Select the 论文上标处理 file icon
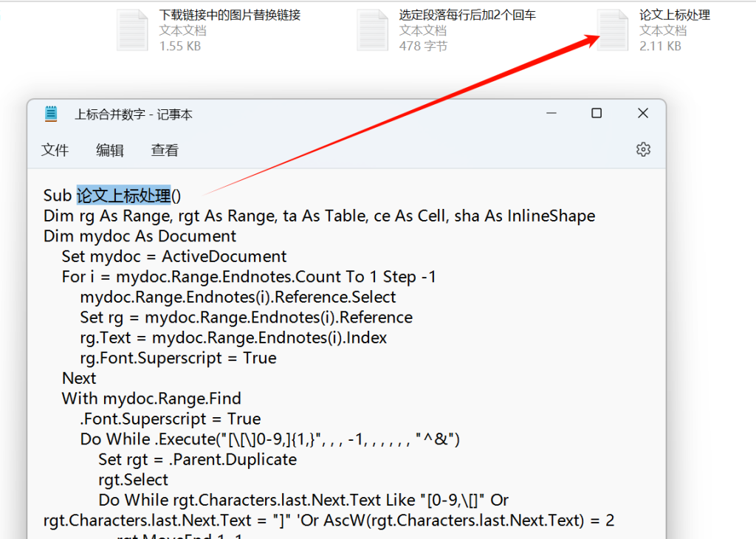This screenshot has height=539, width=756. pos(612,30)
